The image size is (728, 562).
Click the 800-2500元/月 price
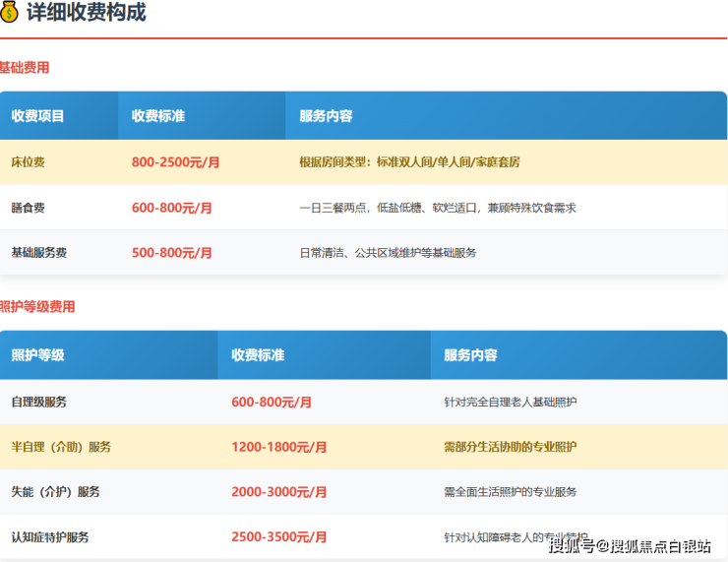coord(175,162)
